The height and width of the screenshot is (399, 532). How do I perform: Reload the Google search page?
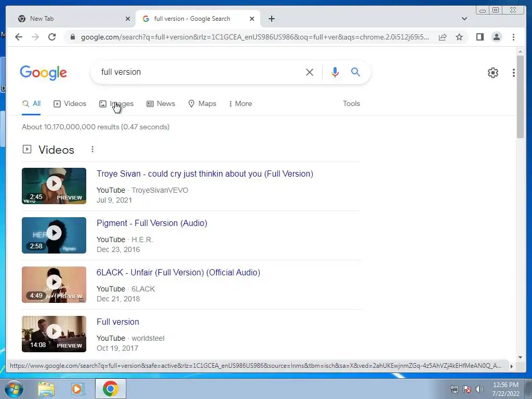pos(52,37)
